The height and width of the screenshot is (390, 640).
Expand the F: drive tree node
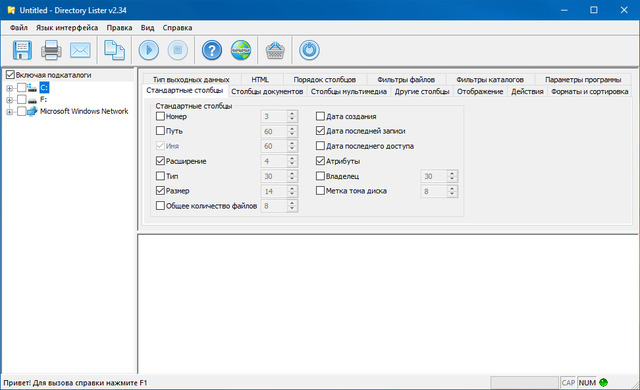tap(9, 100)
